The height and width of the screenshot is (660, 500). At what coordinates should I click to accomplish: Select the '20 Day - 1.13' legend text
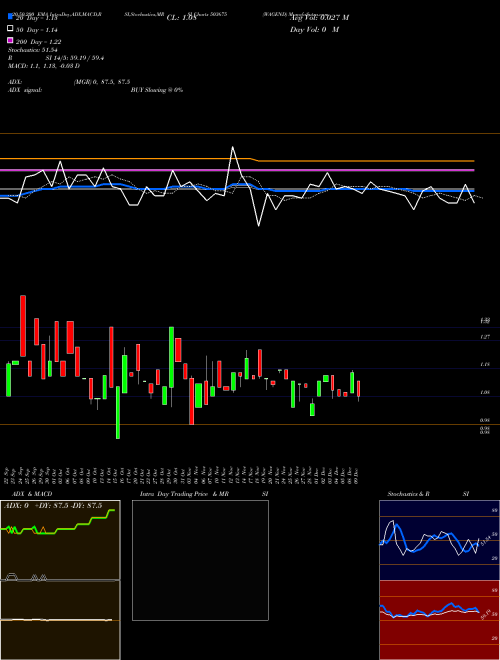pos(36,18)
